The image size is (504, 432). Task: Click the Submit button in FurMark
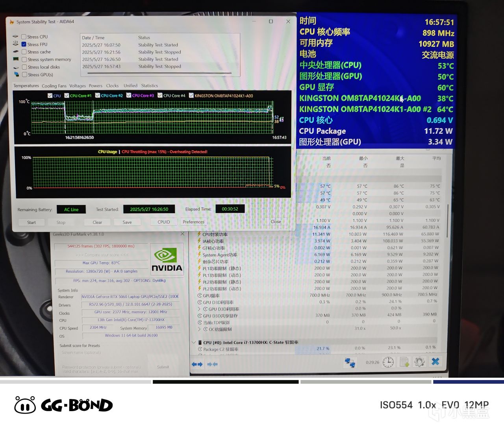tap(163, 367)
